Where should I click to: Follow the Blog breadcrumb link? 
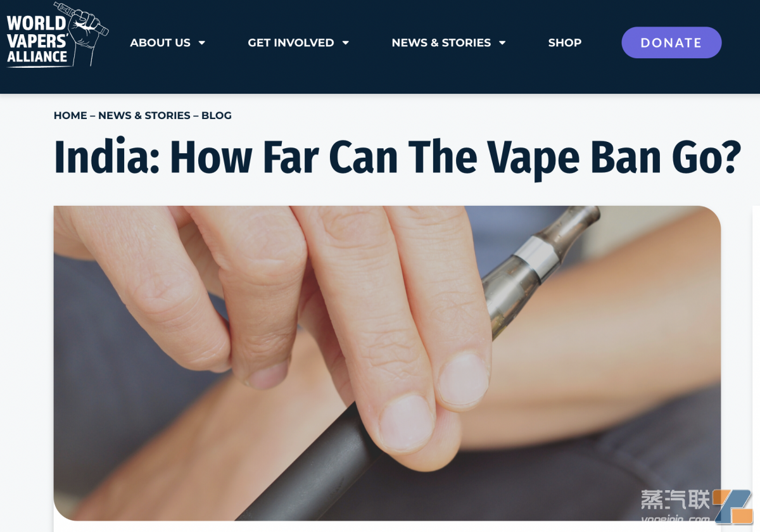[217, 115]
